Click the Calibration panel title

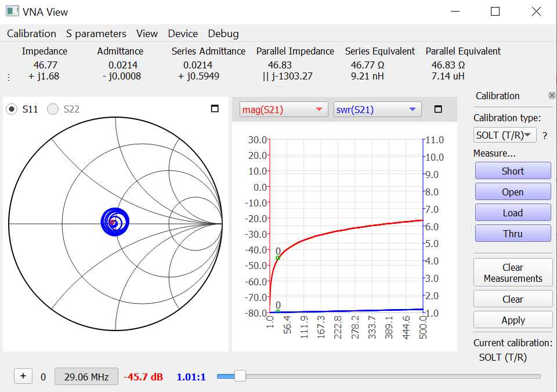[x=497, y=96]
